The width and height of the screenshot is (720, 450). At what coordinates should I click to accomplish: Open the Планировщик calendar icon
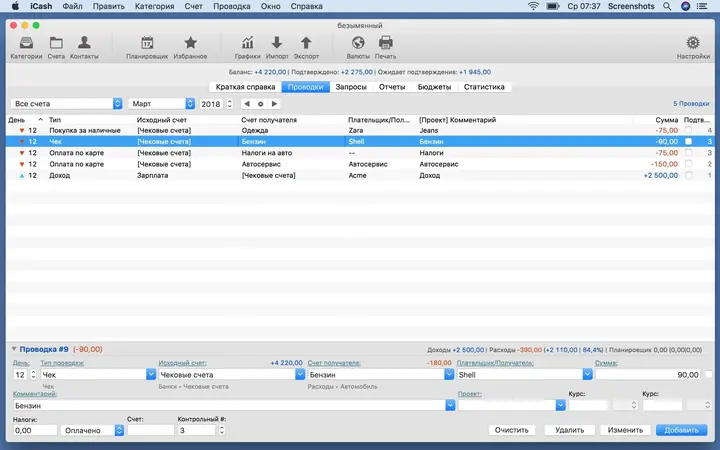pos(147,43)
